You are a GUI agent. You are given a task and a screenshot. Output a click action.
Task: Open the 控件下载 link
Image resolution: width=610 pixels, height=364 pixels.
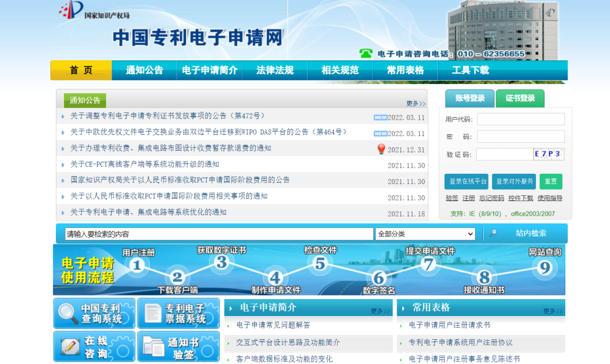coord(521,198)
